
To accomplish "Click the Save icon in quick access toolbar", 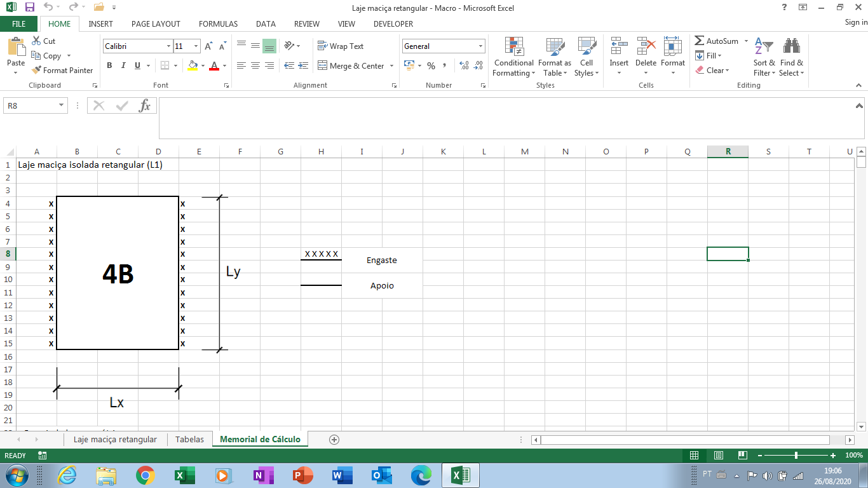I will (29, 8).
